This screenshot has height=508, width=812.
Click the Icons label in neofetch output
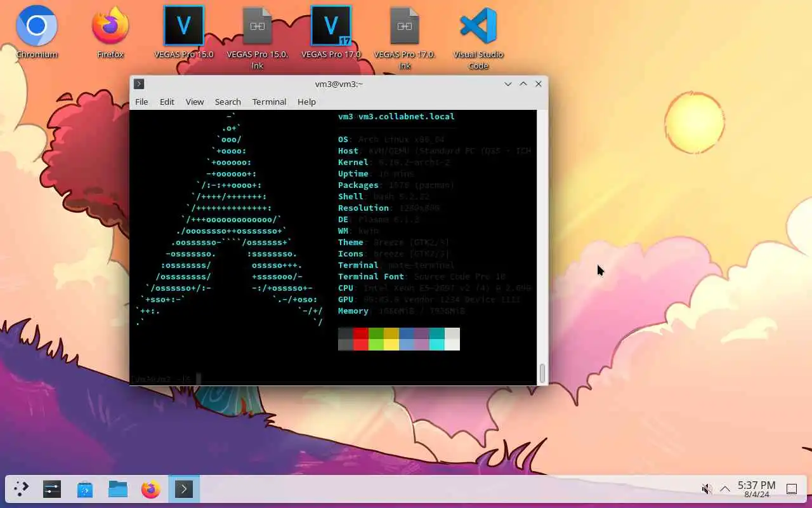351,253
